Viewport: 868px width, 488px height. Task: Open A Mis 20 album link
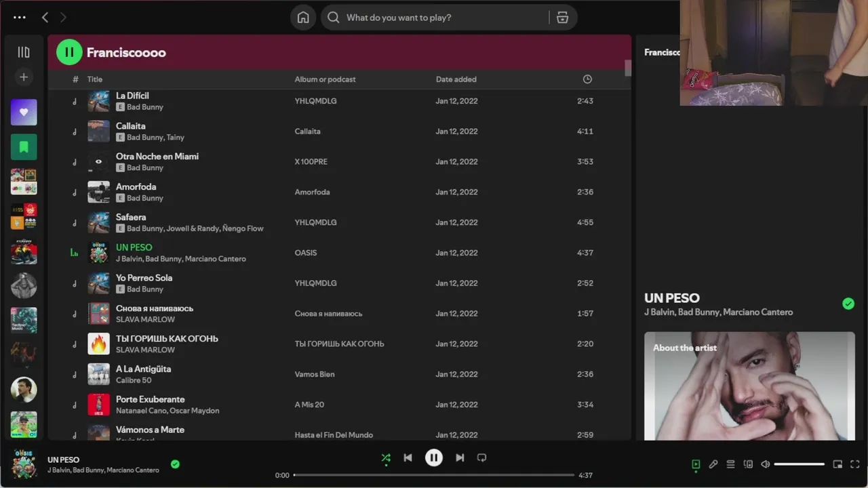[x=309, y=405]
